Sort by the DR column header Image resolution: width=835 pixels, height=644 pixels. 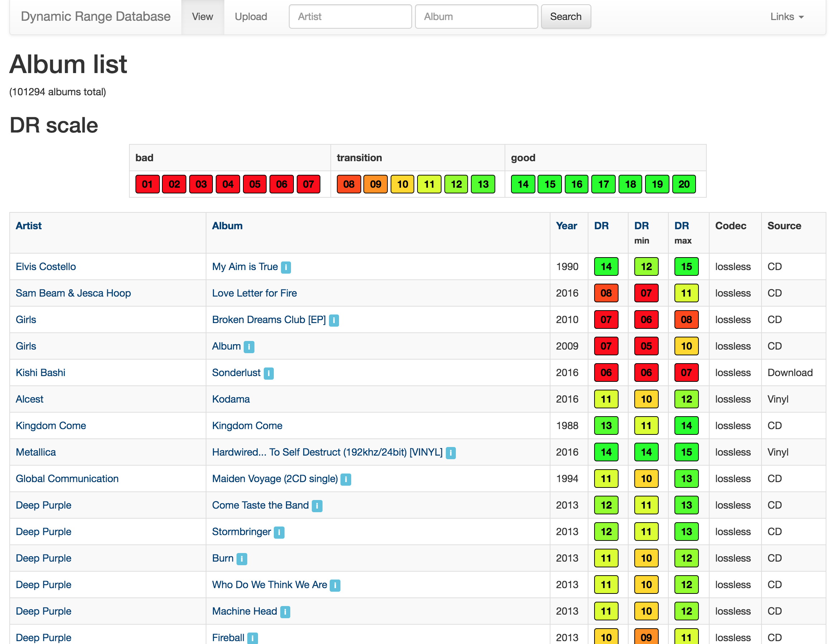(x=601, y=226)
